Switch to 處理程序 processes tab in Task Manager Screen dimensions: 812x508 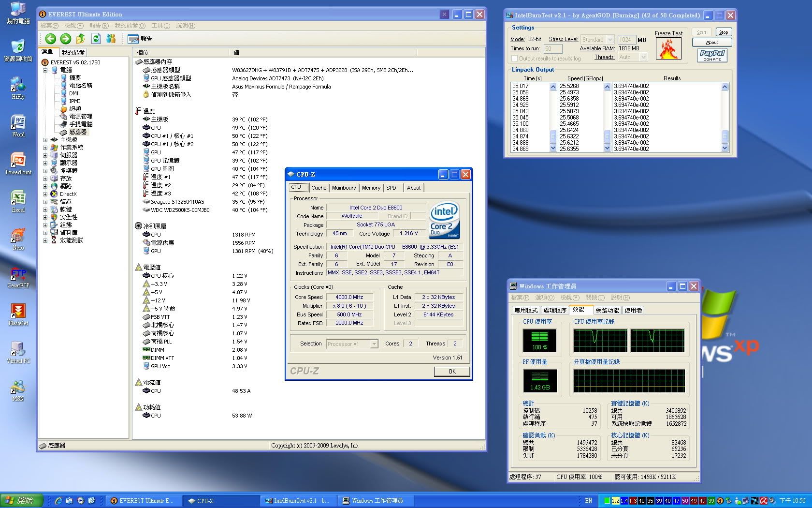click(x=555, y=311)
